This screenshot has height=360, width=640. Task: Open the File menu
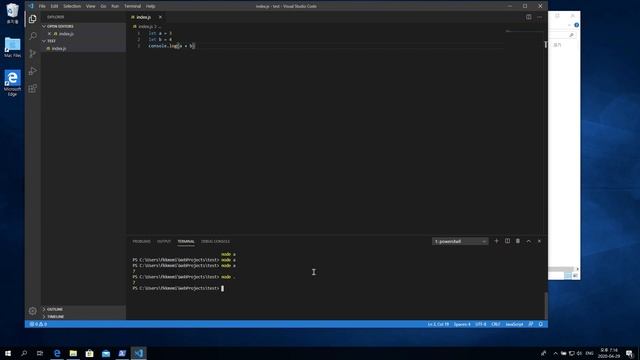click(x=42, y=6)
